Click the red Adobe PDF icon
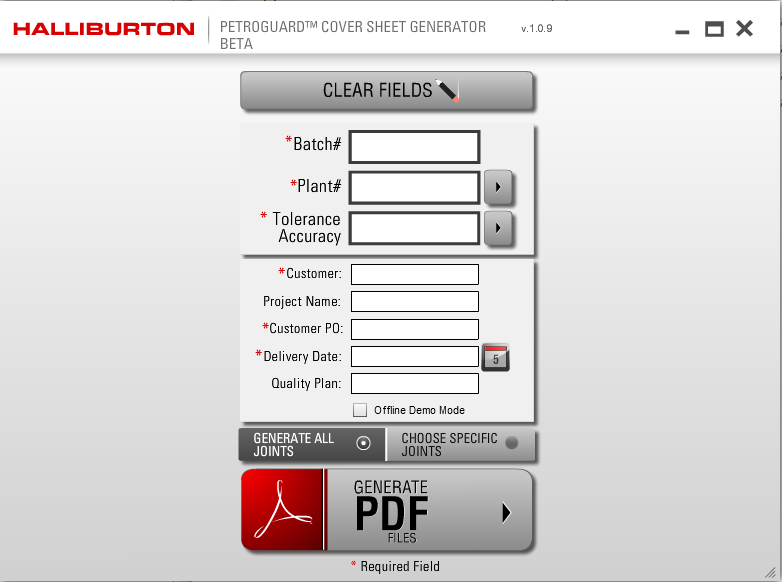This screenshot has height=582, width=782. (283, 510)
